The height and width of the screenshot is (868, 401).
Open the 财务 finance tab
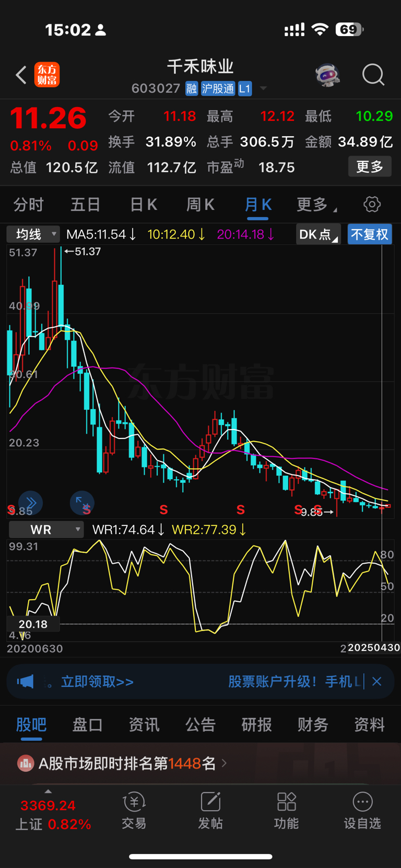(x=313, y=724)
